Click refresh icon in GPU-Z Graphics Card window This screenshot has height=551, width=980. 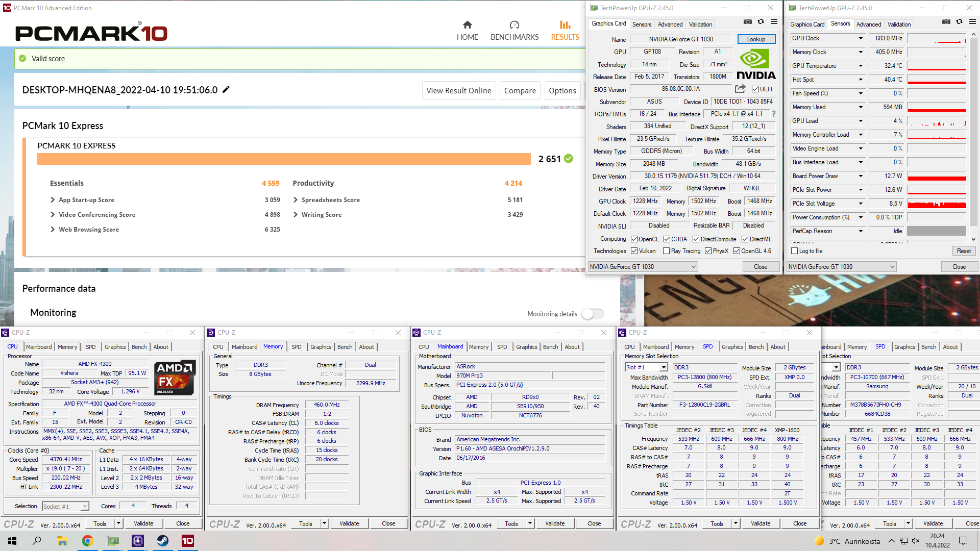761,22
